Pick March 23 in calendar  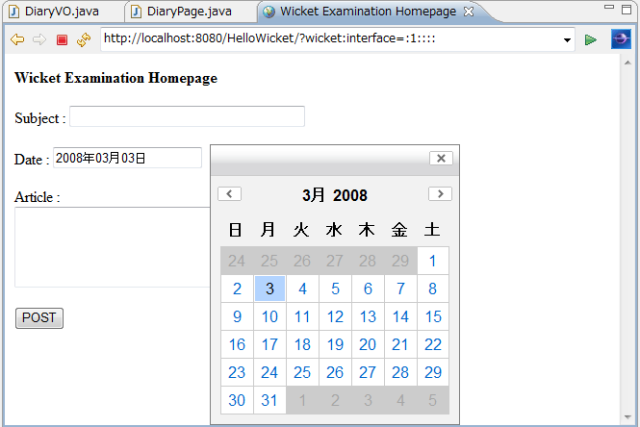click(237, 372)
